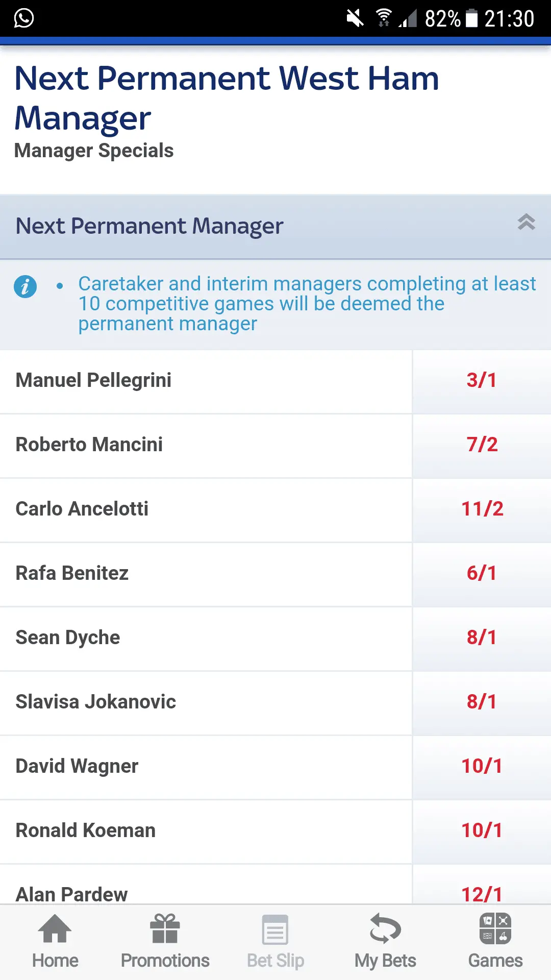The image size is (551, 980).
Task: Select Roberto Mancini odds 7/2
Action: (x=482, y=445)
